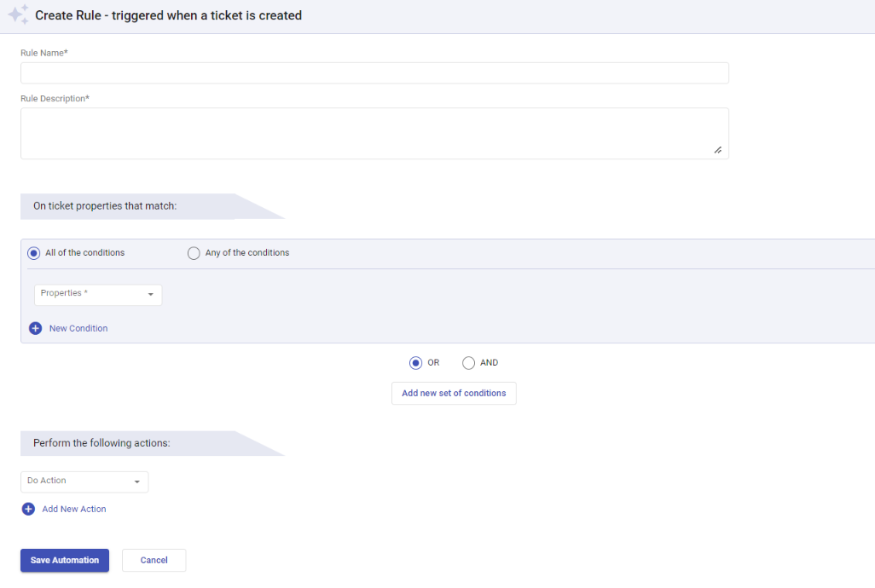Click the Rule Description resize handle
This screenshot has width=875, height=588.
pyautogui.click(x=717, y=150)
